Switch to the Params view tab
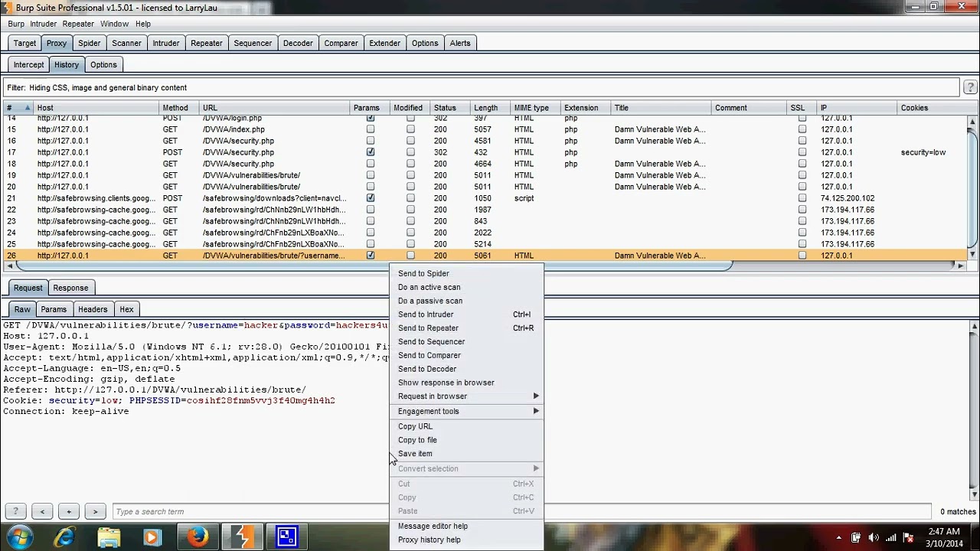The image size is (980, 551). coord(54,309)
